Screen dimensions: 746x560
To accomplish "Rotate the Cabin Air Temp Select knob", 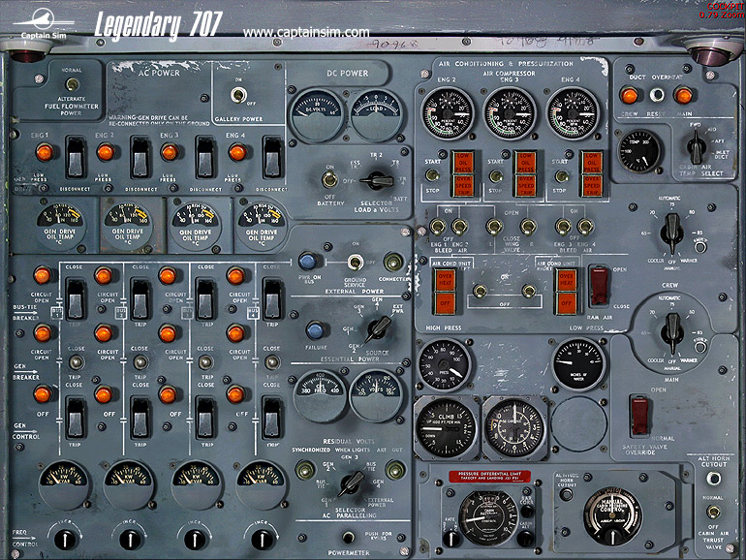I will coord(696,145).
